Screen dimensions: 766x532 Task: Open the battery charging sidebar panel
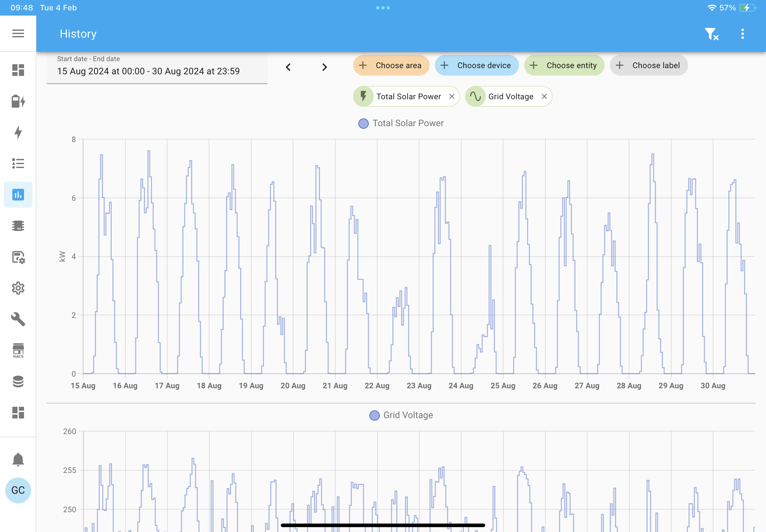point(18,101)
